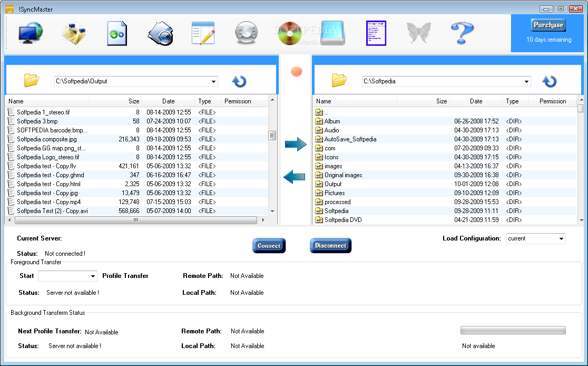
Task: Select the processed folder row
Action: pos(445,203)
